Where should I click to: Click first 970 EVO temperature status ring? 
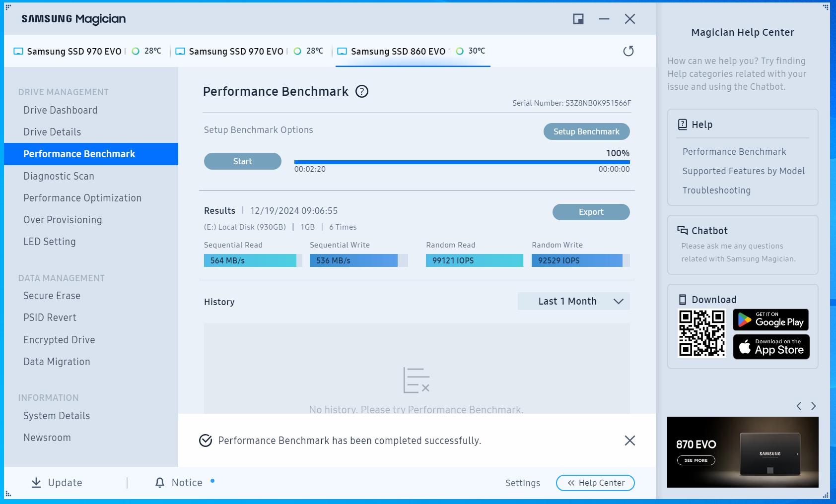coord(136,51)
